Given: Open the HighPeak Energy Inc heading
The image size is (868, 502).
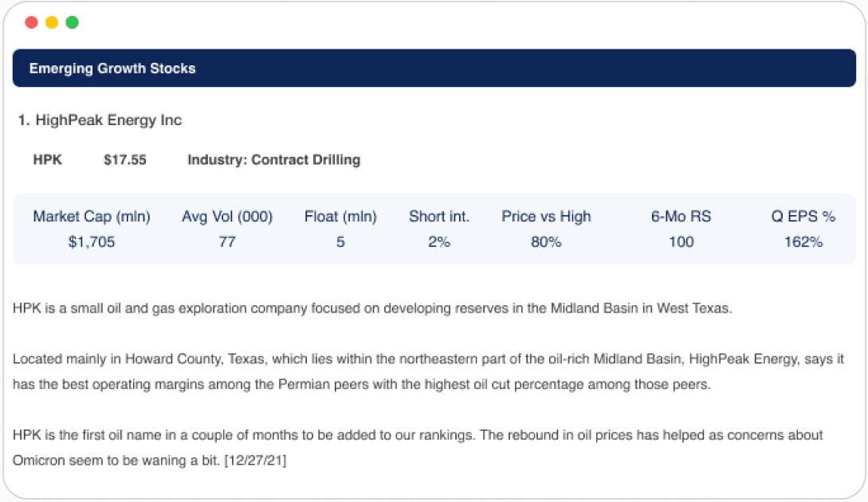Looking at the screenshot, I should (100, 120).
